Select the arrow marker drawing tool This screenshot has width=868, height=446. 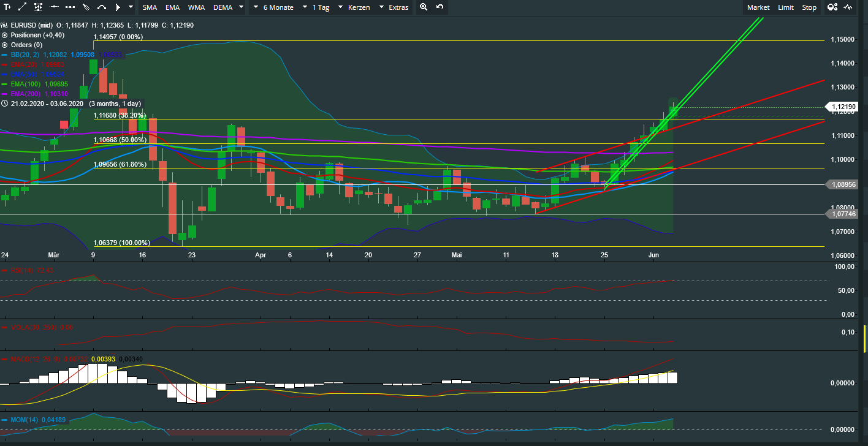coord(118,7)
